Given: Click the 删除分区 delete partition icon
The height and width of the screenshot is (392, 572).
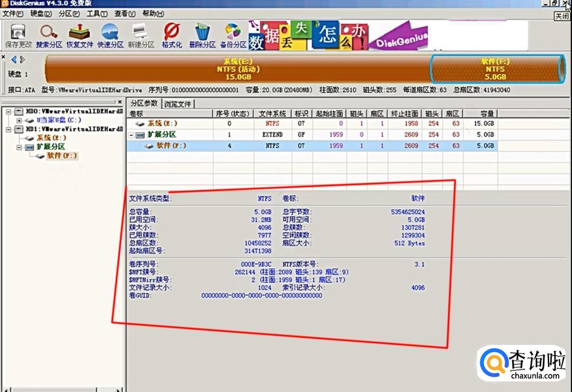Looking at the screenshot, I should point(202,35).
